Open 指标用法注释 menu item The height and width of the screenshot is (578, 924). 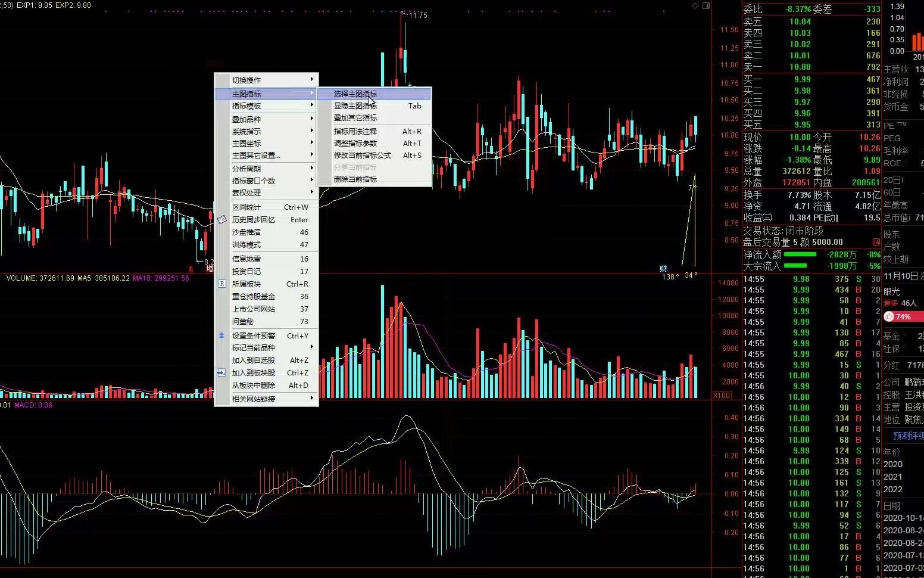[x=374, y=132]
